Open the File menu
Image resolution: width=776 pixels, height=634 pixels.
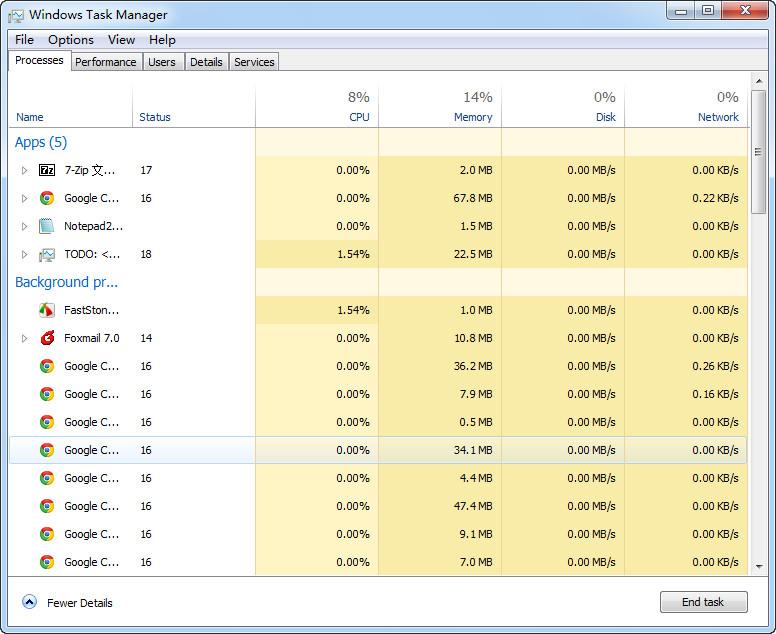pyautogui.click(x=24, y=40)
